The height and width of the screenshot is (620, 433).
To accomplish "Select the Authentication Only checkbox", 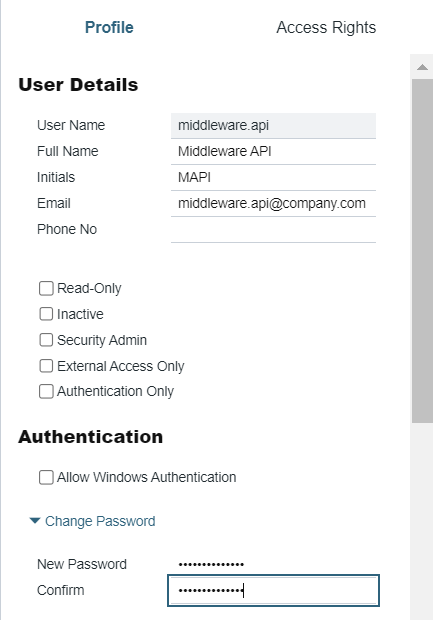I will pyautogui.click(x=46, y=391).
